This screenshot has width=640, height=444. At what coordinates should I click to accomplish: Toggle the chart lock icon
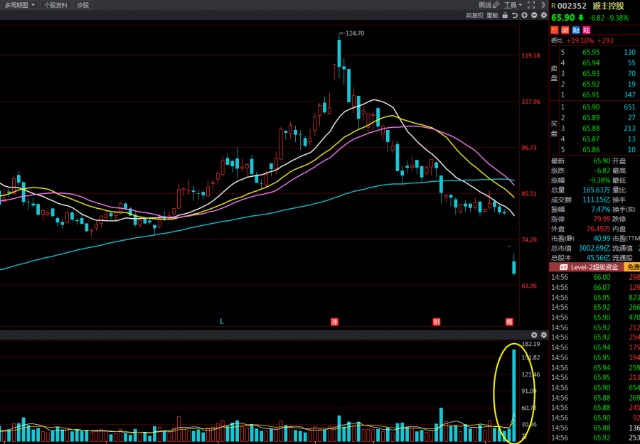tap(507, 16)
